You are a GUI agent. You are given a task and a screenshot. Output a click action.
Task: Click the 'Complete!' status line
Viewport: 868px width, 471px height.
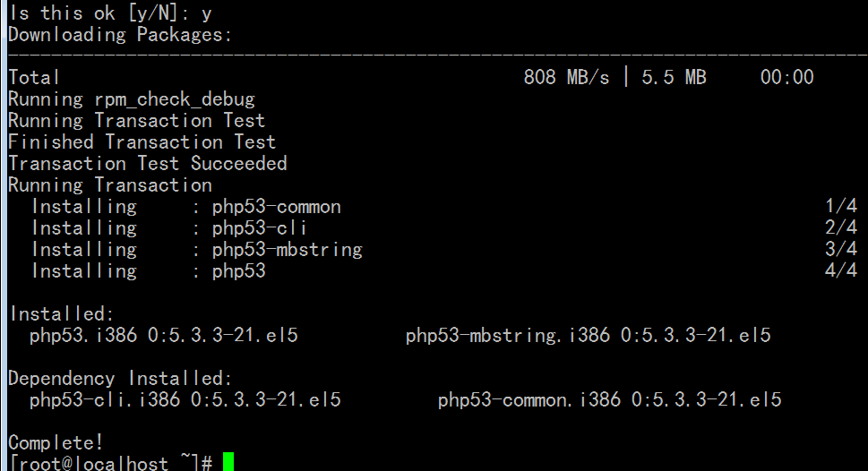click(56, 442)
